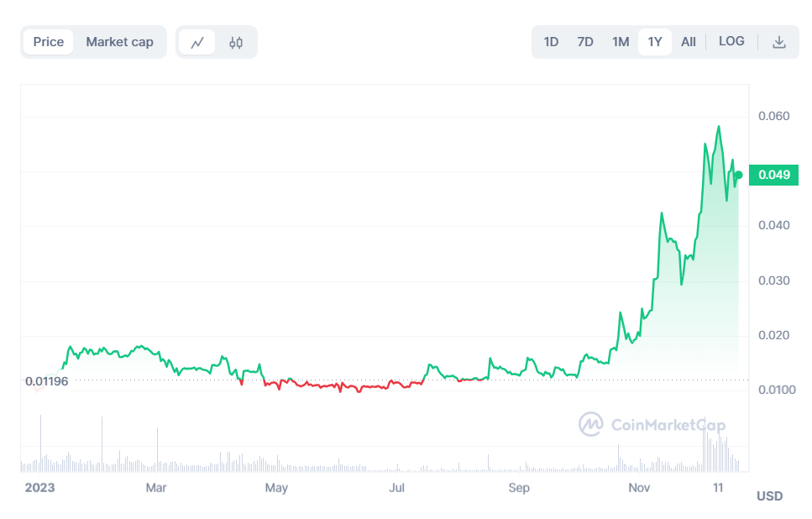Click the green dot at line end

click(x=738, y=175)
